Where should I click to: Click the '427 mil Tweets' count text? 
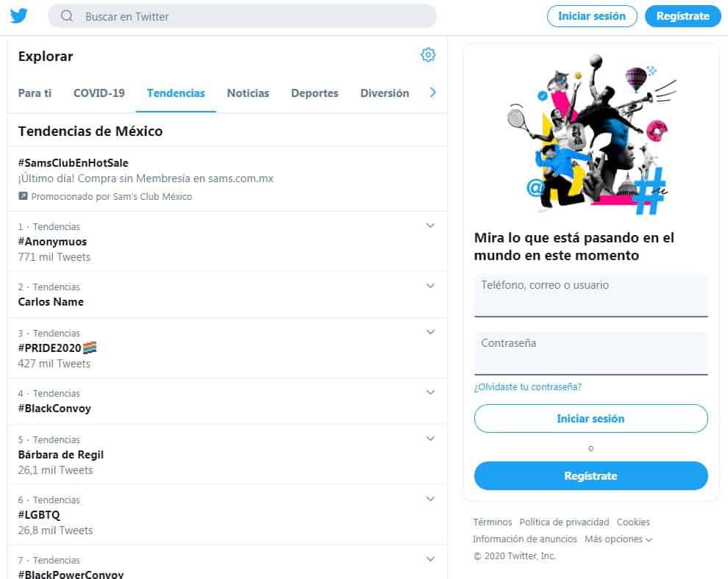tap(54, 364)
